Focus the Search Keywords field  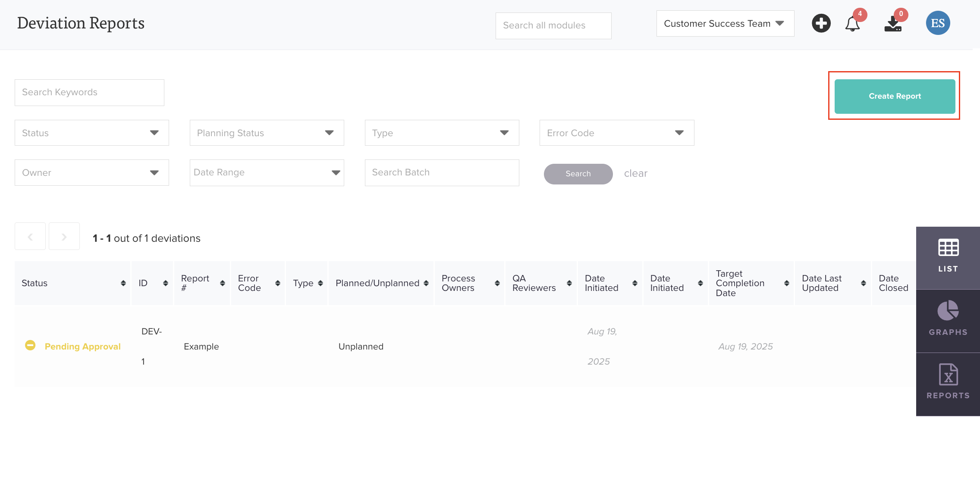(x=89, y=93)
